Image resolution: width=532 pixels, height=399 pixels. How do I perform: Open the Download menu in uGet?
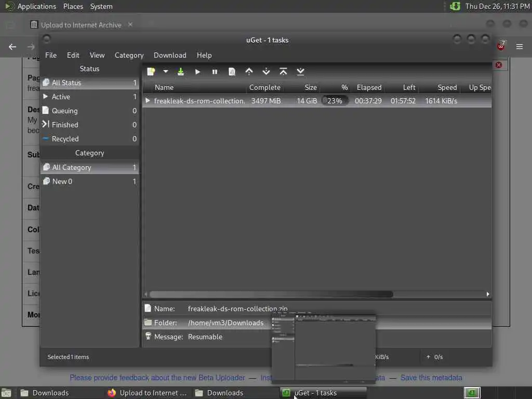tap(170, 55)
